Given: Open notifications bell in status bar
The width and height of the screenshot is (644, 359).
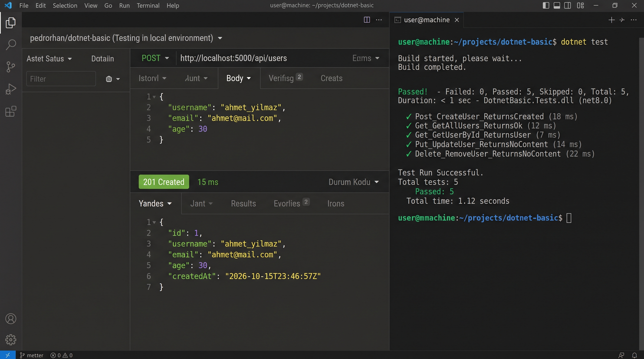Looking at the screenshot, I should tap(634, 355).
